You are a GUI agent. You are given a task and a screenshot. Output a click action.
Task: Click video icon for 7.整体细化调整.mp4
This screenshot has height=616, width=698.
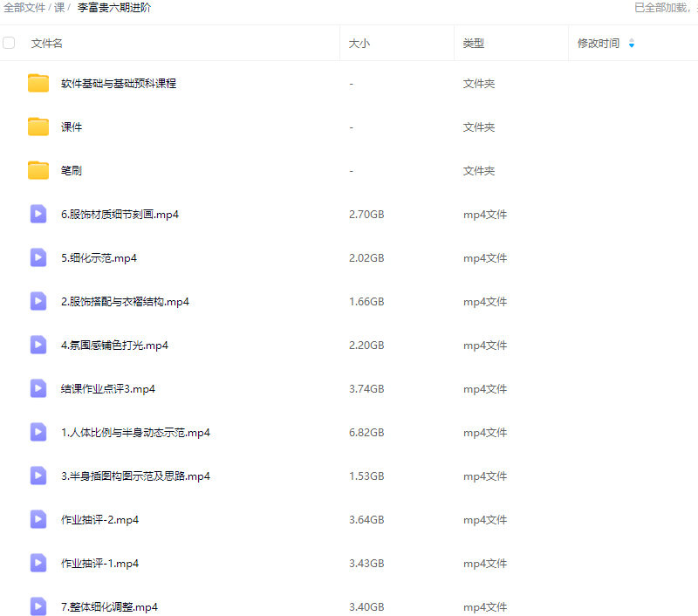click(38, 606)
